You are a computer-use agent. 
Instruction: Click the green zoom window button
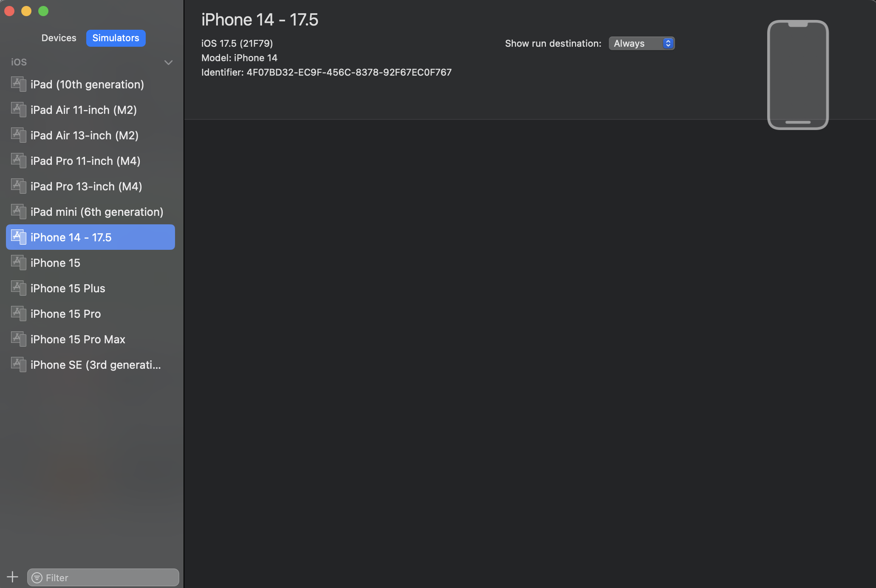[x=43, y=11]
